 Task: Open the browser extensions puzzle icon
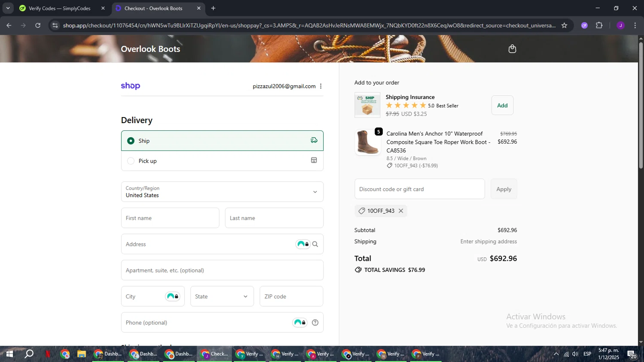coord(599,25)
